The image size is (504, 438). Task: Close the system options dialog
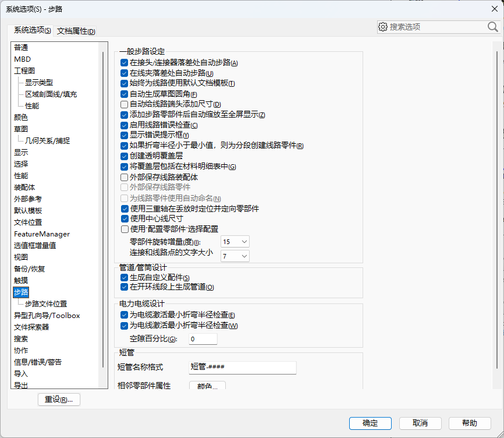click(x=495, y=9)
